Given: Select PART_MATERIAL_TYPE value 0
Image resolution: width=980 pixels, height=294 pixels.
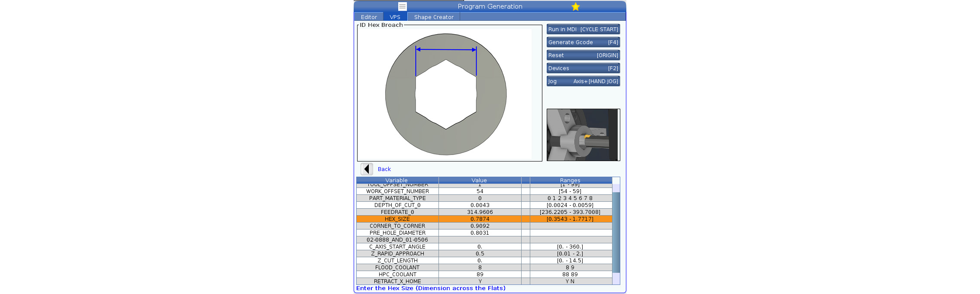Looking at the screenshot, I should pyautogui.click(x=480, y=198).
